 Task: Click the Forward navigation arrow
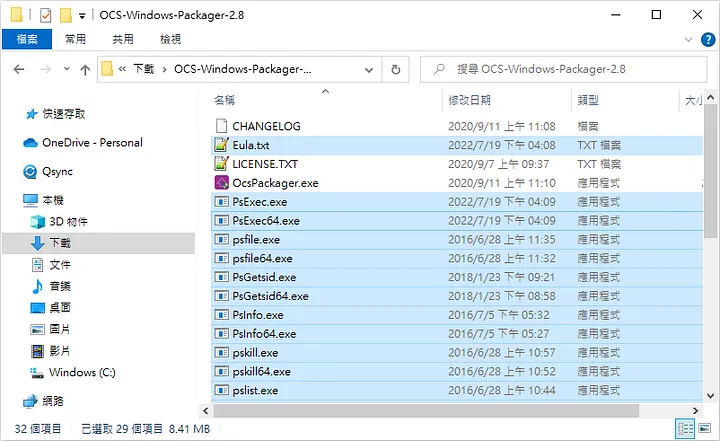pos(45,69)
